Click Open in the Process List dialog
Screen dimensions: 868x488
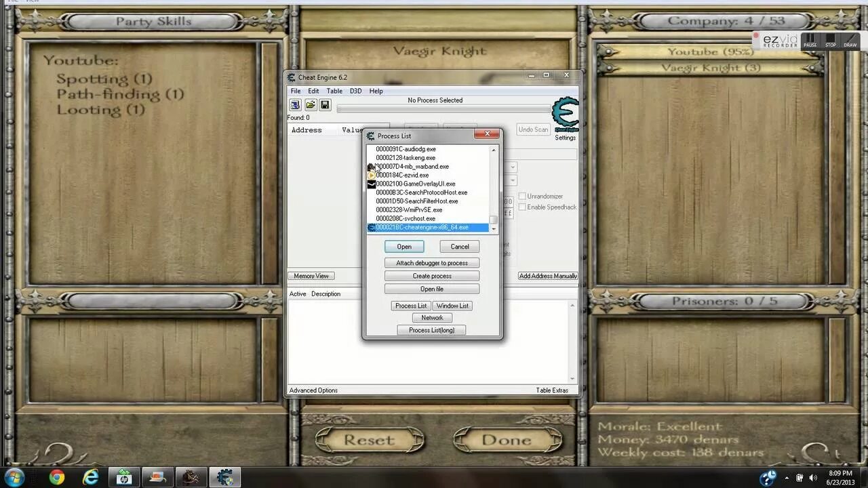pyautogui.click(x=404, y=247)
